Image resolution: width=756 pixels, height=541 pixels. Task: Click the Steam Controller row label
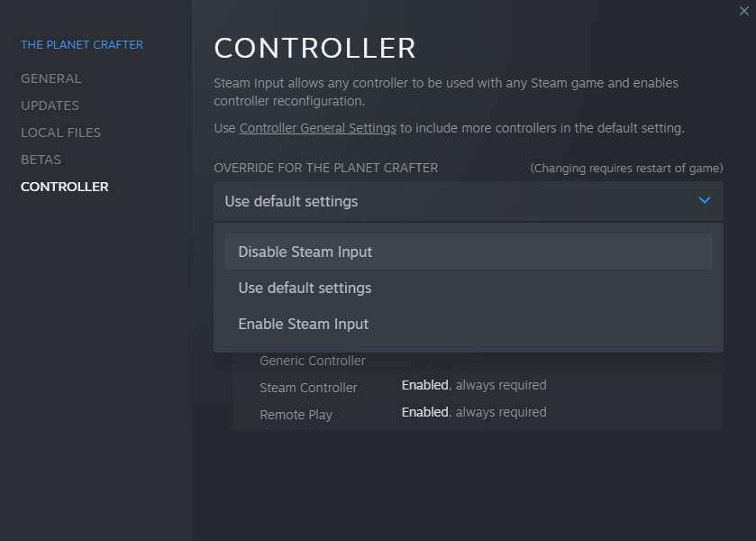308,388
